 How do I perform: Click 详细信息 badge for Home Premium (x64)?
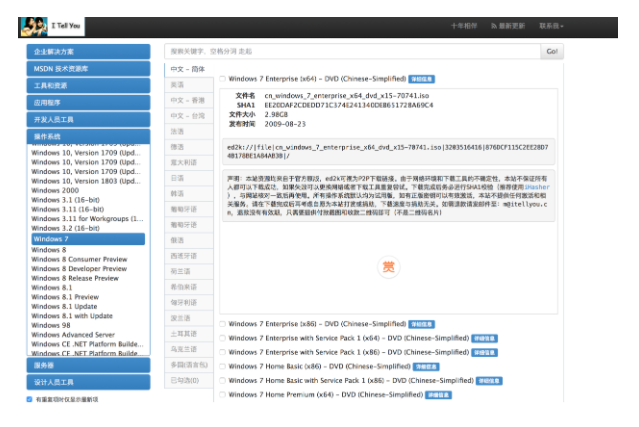[438, 395]
